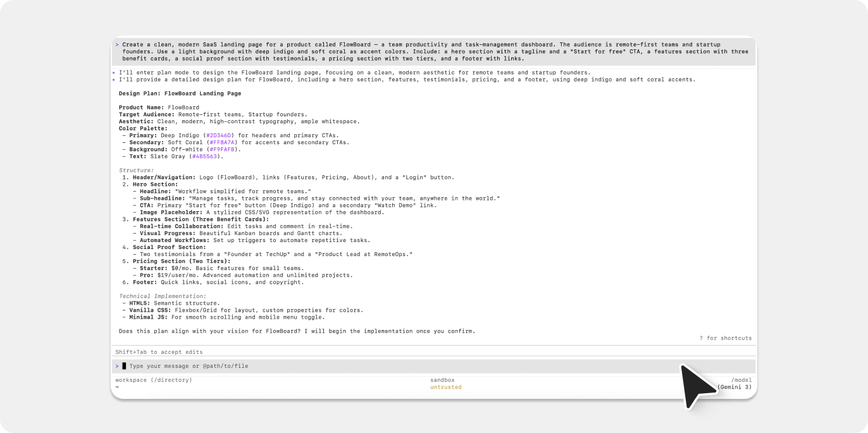The width and height of the screenshot is (868, 433).
Task: Toggle "Shift+Tab to accept edits" mode line
Action: [x=159, y=351]
